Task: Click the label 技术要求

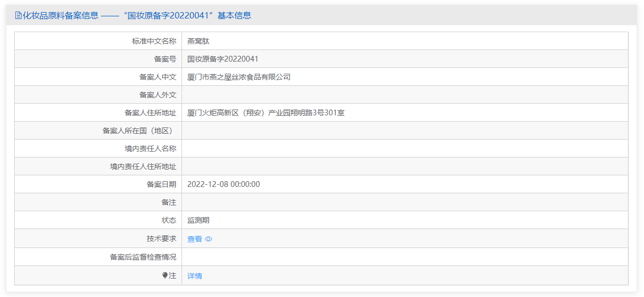Action: click(162, 239)
